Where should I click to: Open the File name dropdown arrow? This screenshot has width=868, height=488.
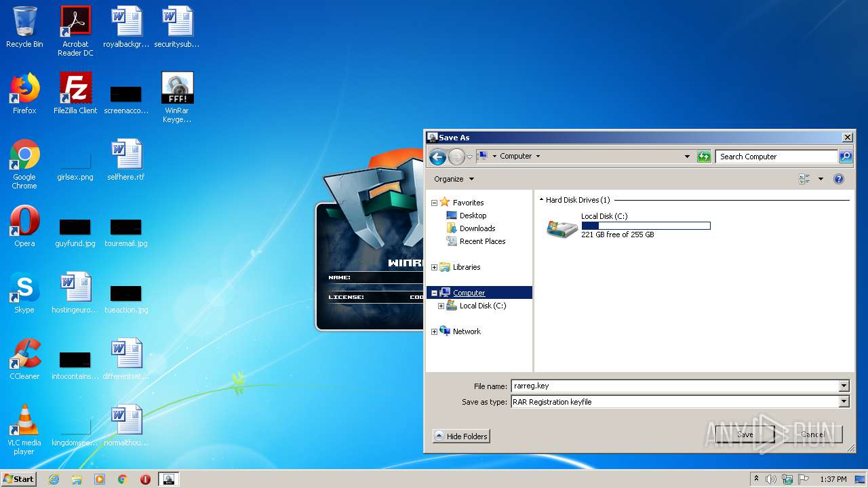(x=844, y=386)
